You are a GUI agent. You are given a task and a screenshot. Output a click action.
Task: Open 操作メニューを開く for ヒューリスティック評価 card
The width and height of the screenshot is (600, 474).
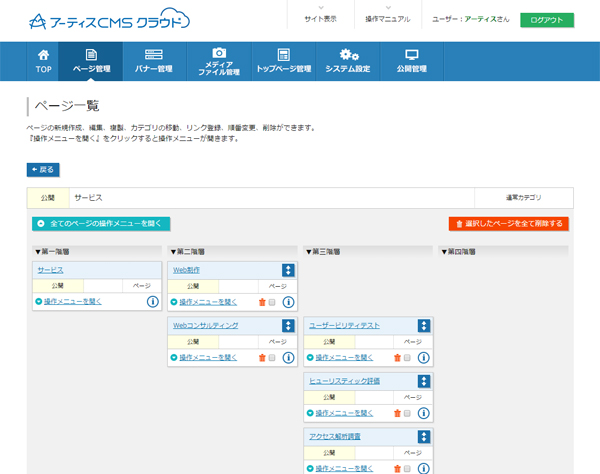pos(344,413)
